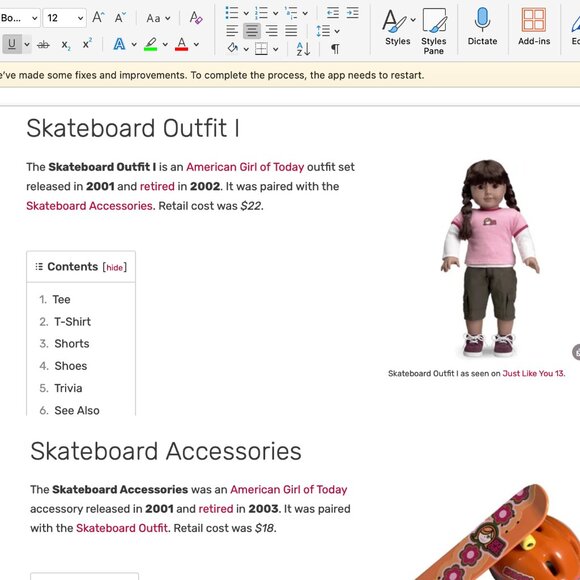Open the shading color dropdown arrow
Screen dimensions: 580x580
point(246,49)
